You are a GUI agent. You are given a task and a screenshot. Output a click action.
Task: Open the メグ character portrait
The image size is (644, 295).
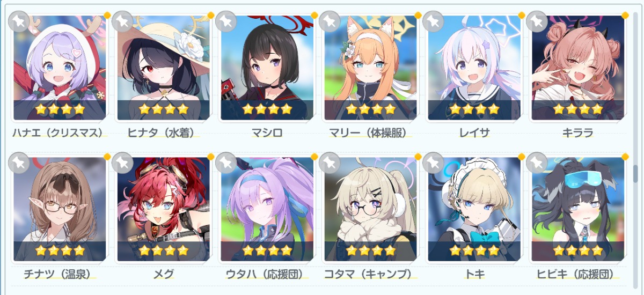[x=164, y=209]
